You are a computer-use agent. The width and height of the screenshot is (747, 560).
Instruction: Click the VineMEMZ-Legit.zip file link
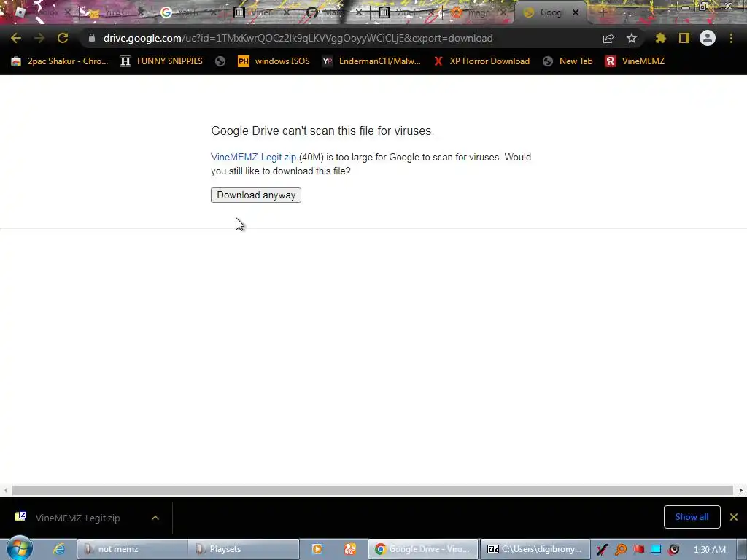pyautogui.click(x=253, y=157)
